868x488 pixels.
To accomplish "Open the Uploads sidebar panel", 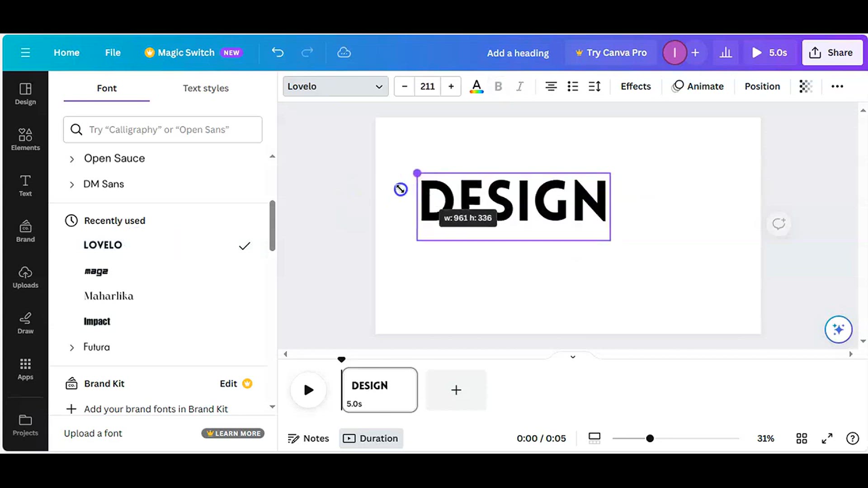I will [x=25, y=277].
